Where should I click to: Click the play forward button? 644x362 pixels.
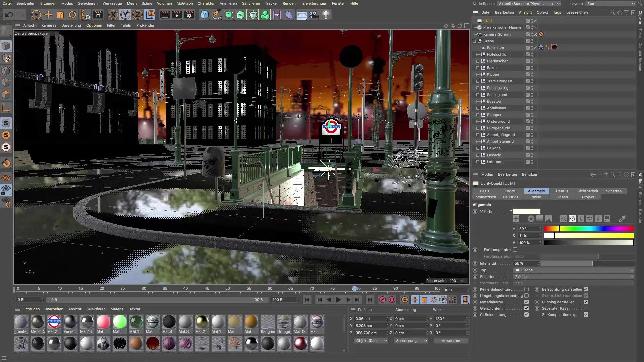(338, 300)
